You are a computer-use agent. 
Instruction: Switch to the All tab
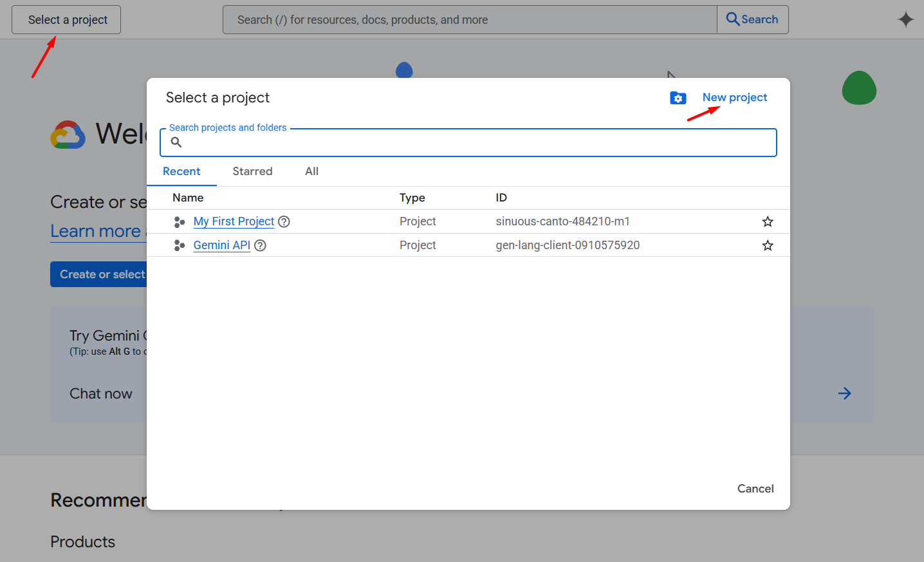311,171
